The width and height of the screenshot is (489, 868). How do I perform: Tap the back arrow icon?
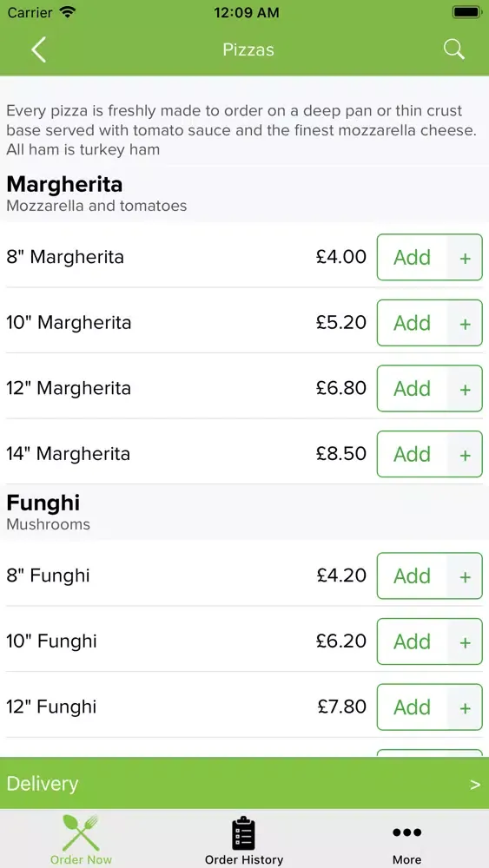coord(38,49)
